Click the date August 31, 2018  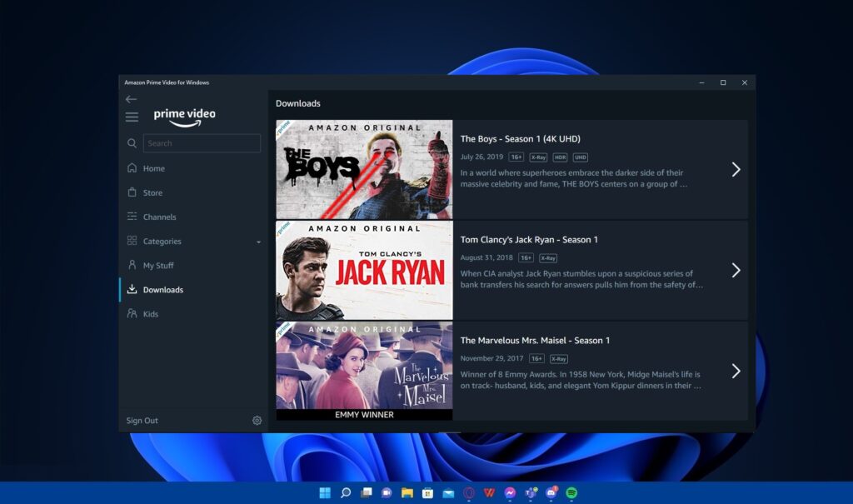(x=486, y=257)
